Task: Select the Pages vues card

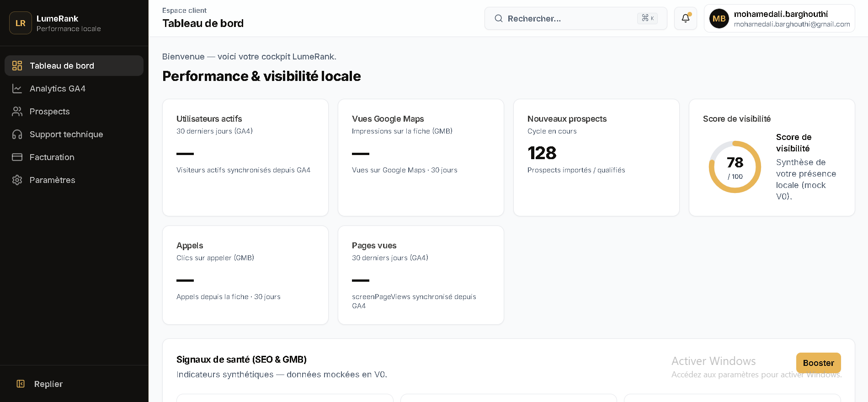Action: [421, 275]
